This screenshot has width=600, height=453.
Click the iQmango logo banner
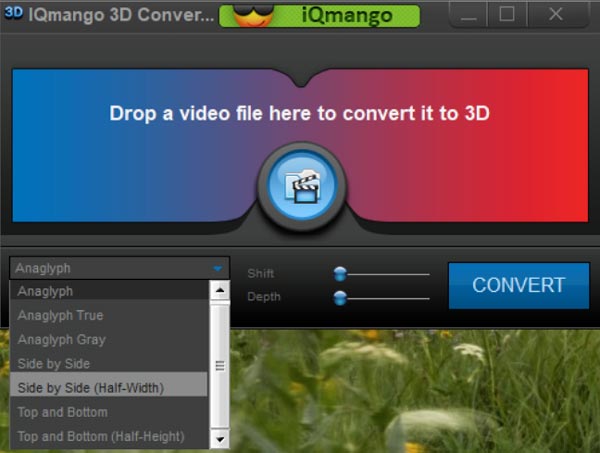tap(319, 16)
